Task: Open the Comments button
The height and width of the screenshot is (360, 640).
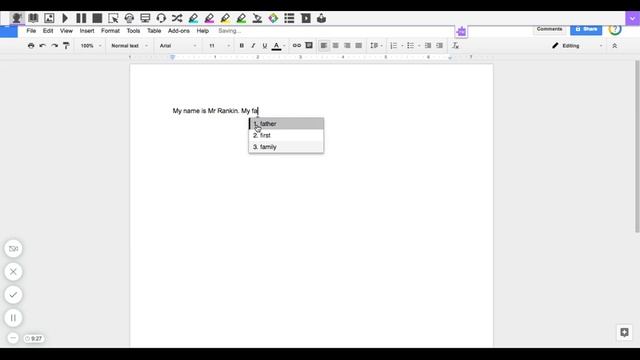Action: coord(549,29)
